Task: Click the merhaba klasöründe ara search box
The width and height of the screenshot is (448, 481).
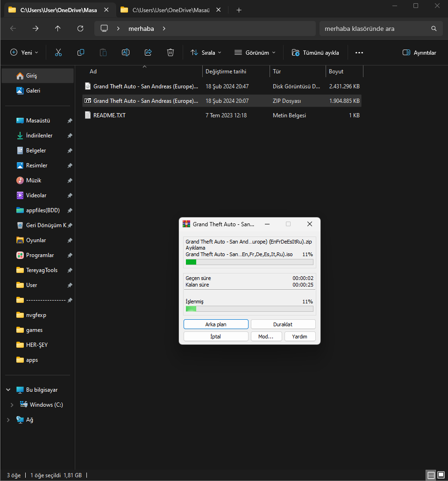Action: (376, 29)
